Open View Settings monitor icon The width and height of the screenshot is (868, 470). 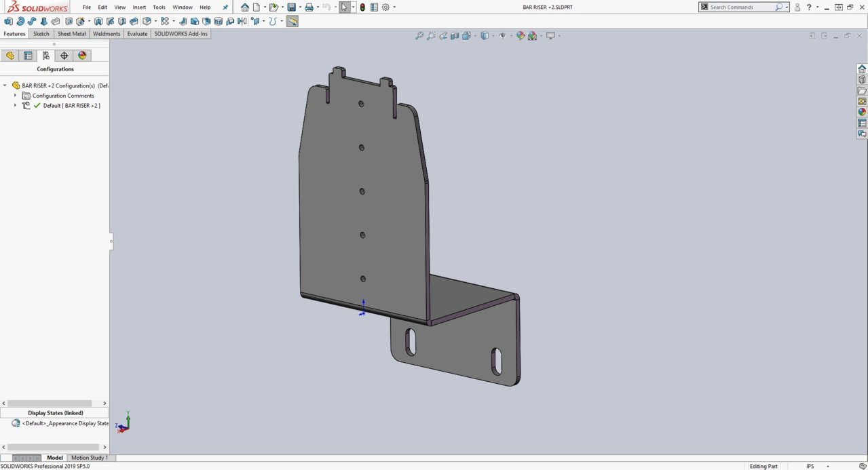pos(550,36)
